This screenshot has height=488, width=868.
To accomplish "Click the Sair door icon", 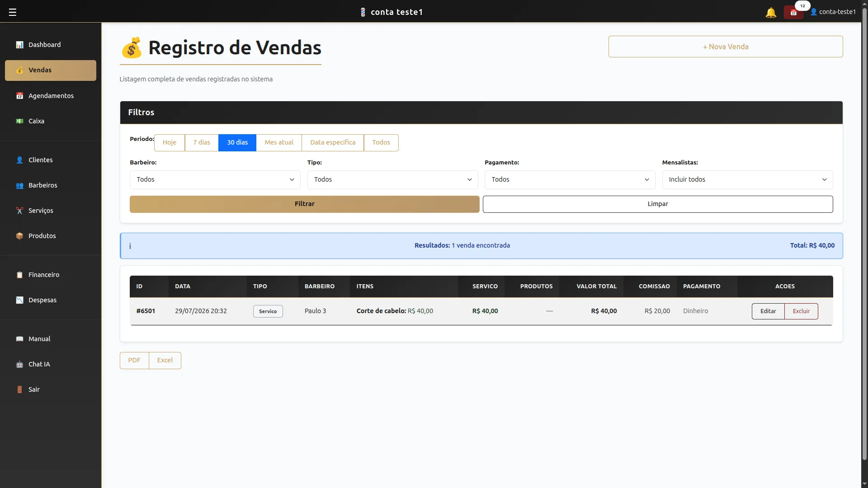I will pyautogui.click(x=19, y=389).
